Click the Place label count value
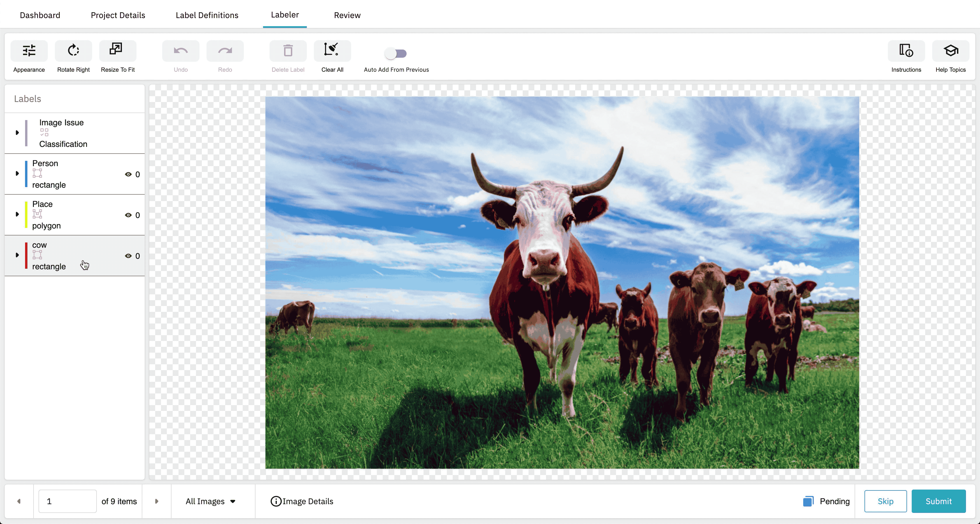Screen dimensions: 980x524 click(138, 215)
